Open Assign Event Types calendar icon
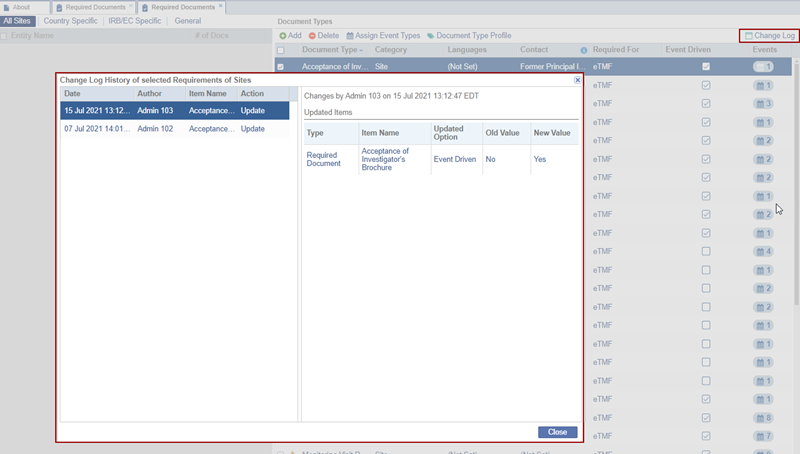This screenshot has height=454, width=800. click(x=350, y=35)
